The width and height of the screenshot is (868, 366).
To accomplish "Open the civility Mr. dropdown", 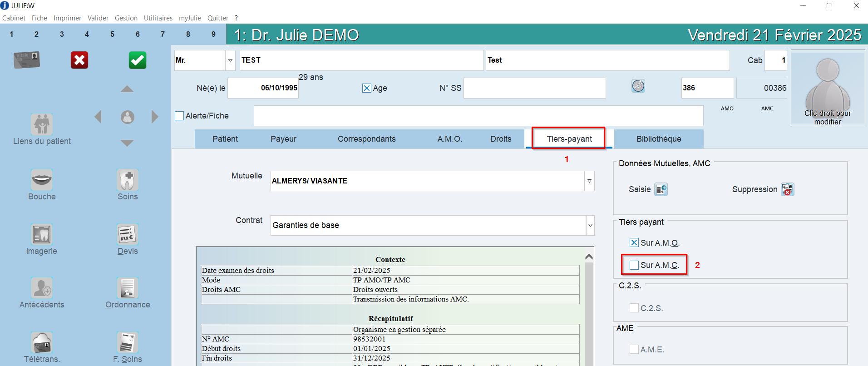I will coord(230,60).
